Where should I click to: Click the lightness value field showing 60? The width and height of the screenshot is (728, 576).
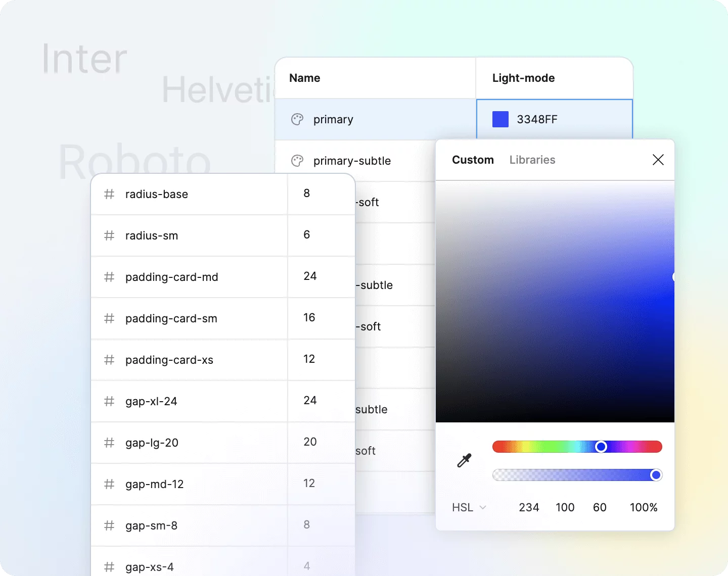coord(600,507)
